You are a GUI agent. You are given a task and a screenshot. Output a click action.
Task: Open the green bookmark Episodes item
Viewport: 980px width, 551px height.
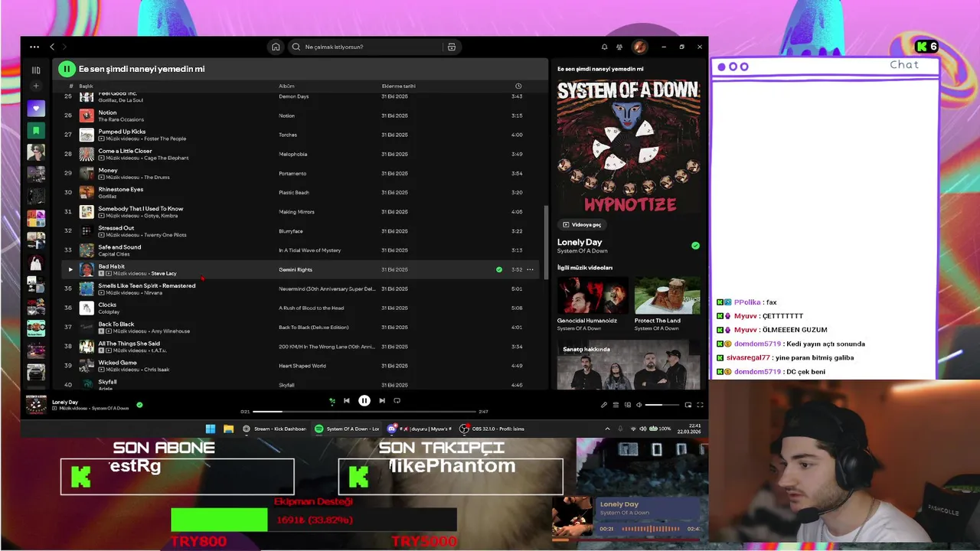coord(36,130)
